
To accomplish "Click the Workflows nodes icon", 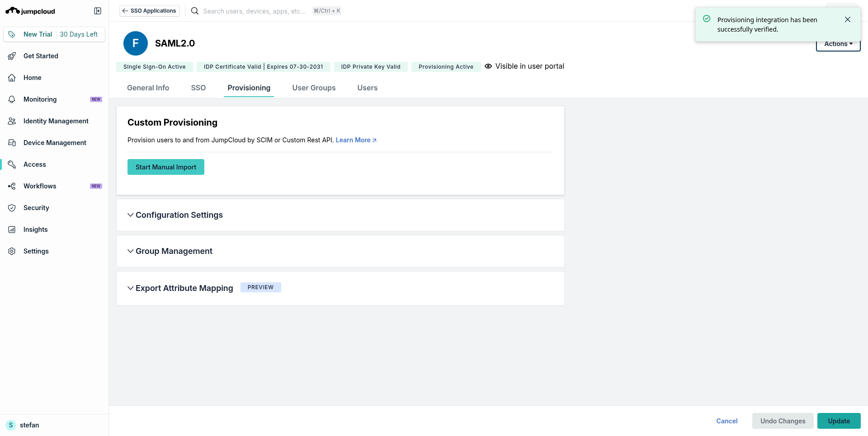I will point(12,186).
